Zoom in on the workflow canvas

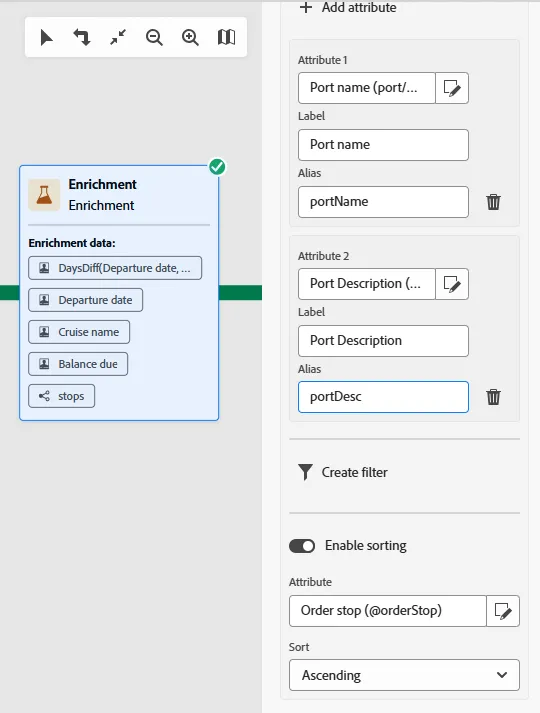coord(190,37)
